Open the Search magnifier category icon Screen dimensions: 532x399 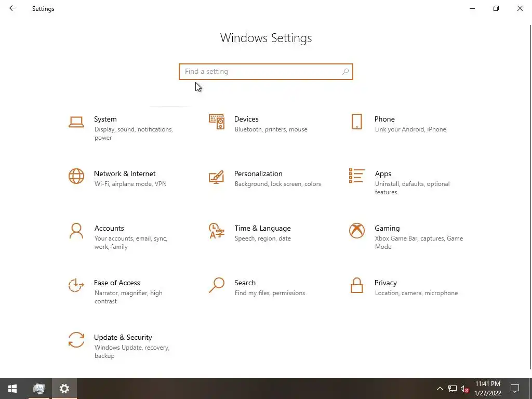[x=217, y=285]
